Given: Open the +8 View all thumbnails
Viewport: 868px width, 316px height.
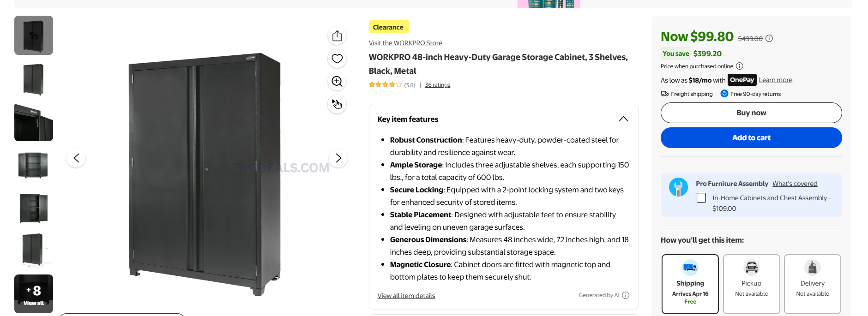Looking at the screenshot, I should point(34,294).
